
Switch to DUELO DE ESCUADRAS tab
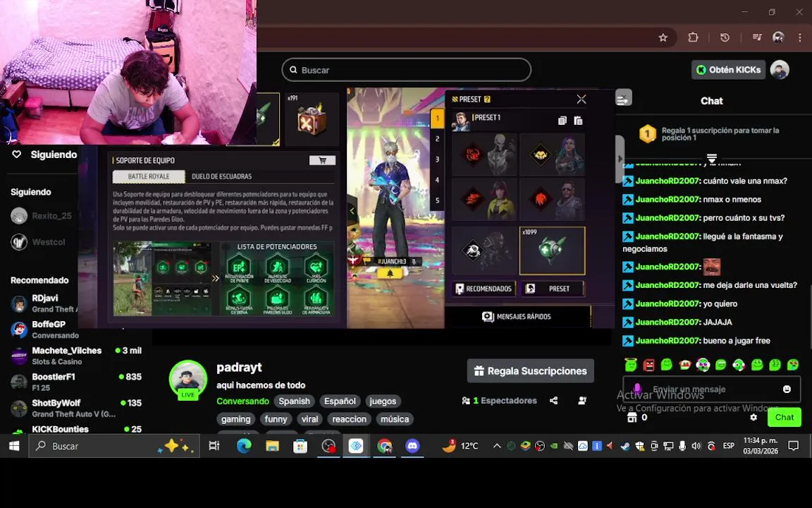point(221,176)
